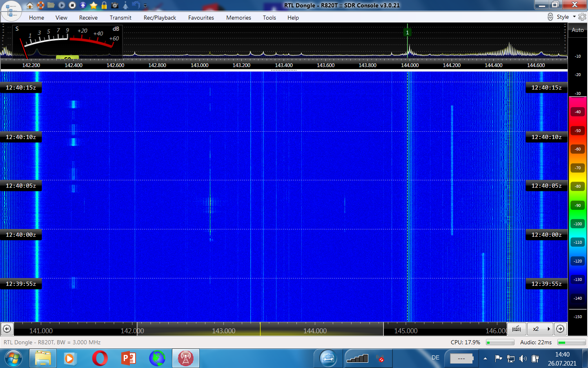Screen dimensions: 588x368
Task: Click the network tray icon
Action: point(511,359)
